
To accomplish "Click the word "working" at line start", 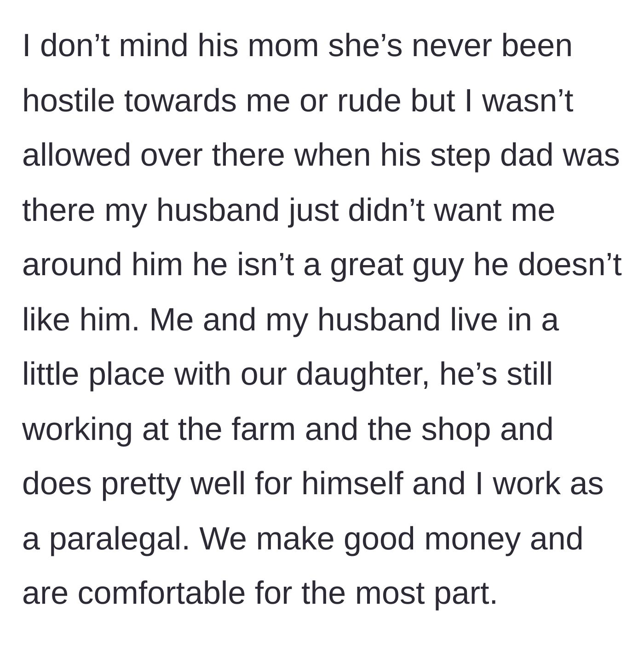I will coord(77,429).
